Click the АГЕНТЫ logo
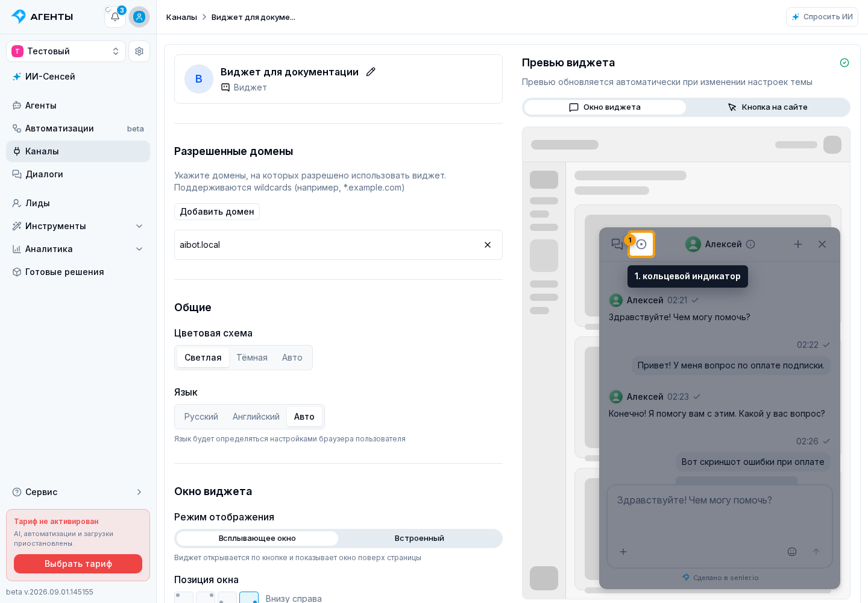The image size is (868, 603). (x=42, y=17)
